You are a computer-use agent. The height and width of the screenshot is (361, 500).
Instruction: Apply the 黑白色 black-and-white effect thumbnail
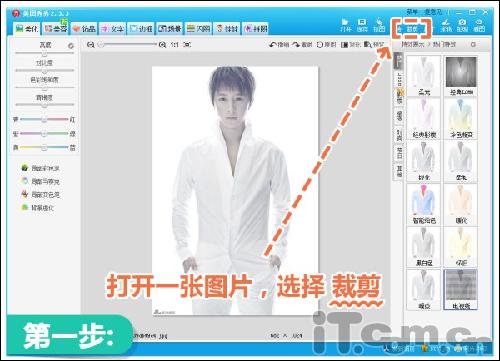pos(424,247)
